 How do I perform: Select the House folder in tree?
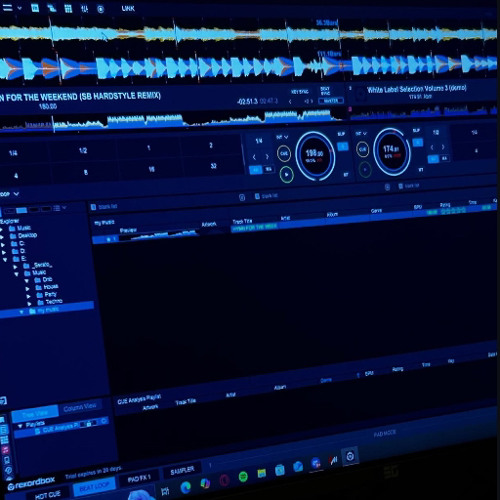click(x=47, y=287)
